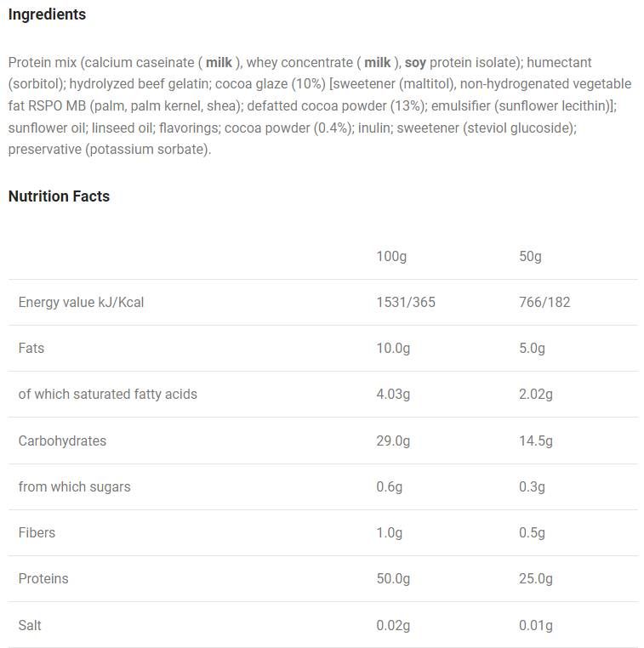Click the Ingredients heading
The height and width of the screenshot is (648, 644).
click(47, 14)
